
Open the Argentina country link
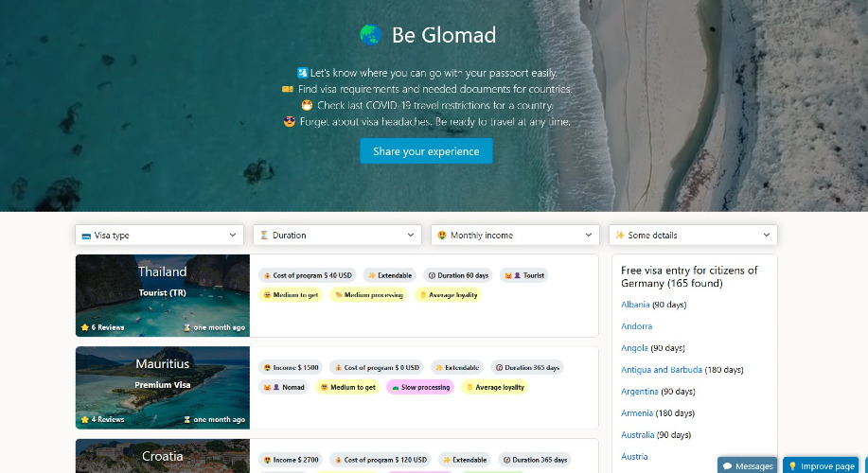[639, 391]
